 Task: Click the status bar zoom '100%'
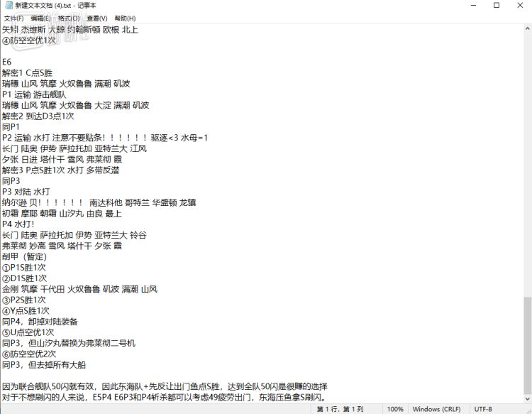click(x=395, y=409)
